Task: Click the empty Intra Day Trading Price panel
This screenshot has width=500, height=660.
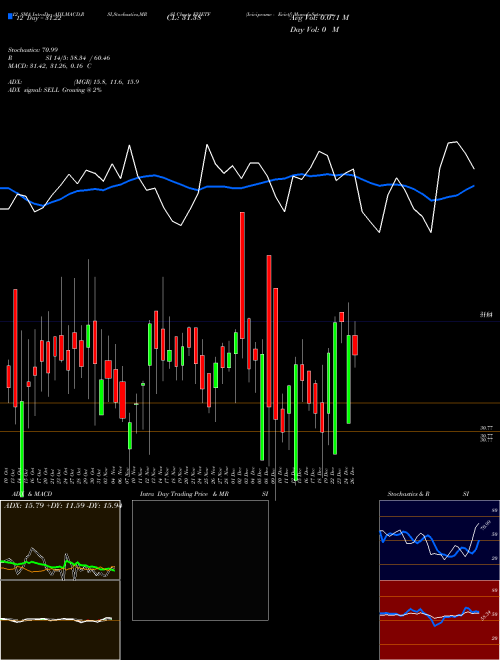Action: tap(200, 560)
